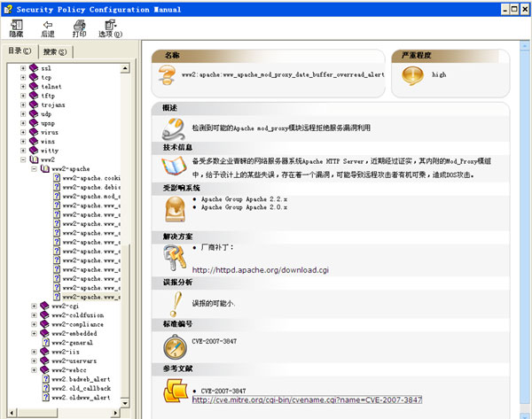Expand the www2-iis tree node

[x=34, y=352]
